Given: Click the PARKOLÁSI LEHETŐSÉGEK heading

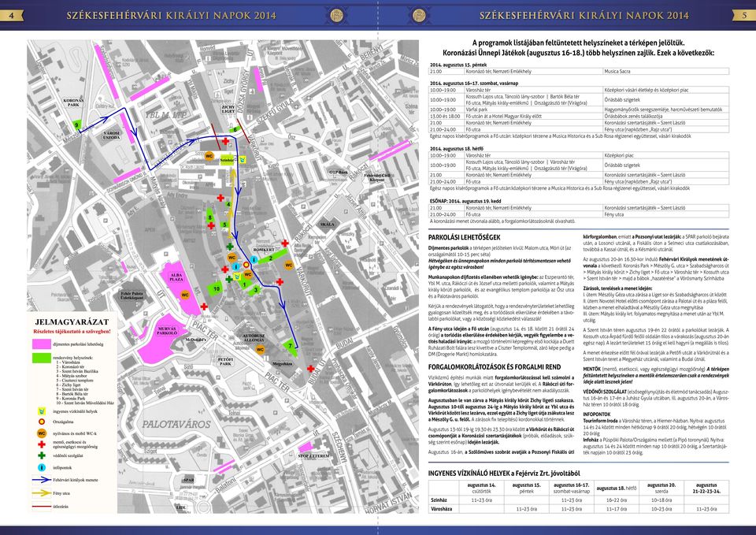Looking at the screenshot, I should click(465, 237).
